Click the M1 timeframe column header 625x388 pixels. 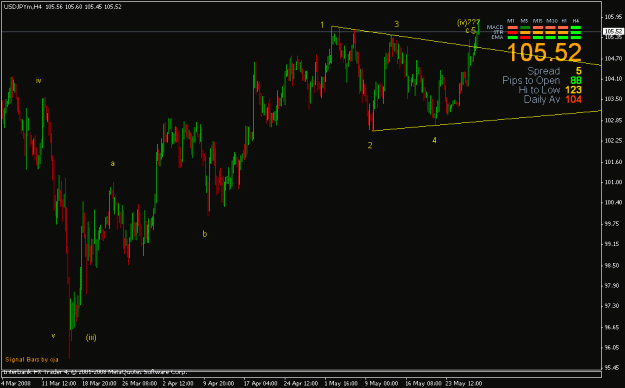pyautogui.click(x=511, y=21)
